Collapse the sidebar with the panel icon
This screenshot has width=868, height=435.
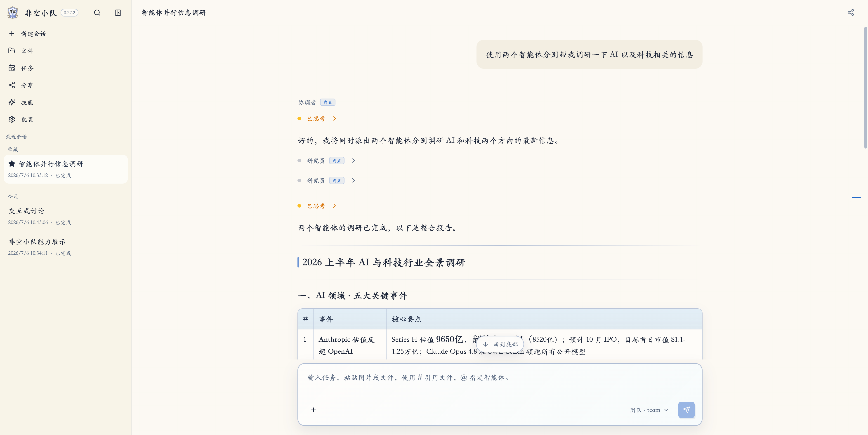[118, 13]
